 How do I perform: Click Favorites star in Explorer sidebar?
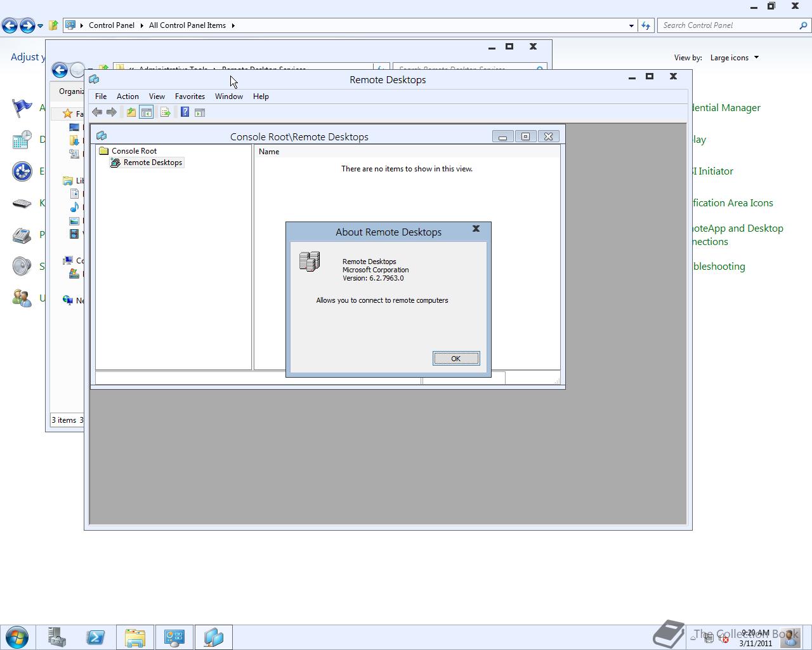click(x=67, y=114)
